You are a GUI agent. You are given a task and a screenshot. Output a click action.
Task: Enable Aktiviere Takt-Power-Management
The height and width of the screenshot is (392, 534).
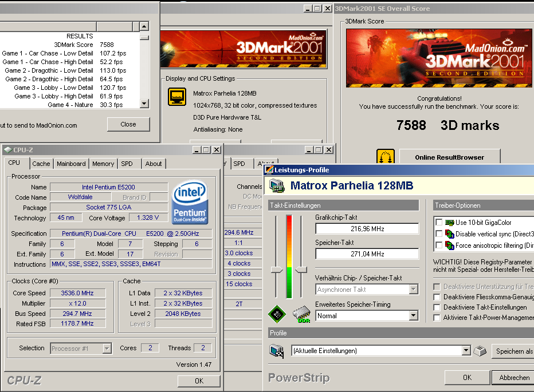click(x=437, y=318)
